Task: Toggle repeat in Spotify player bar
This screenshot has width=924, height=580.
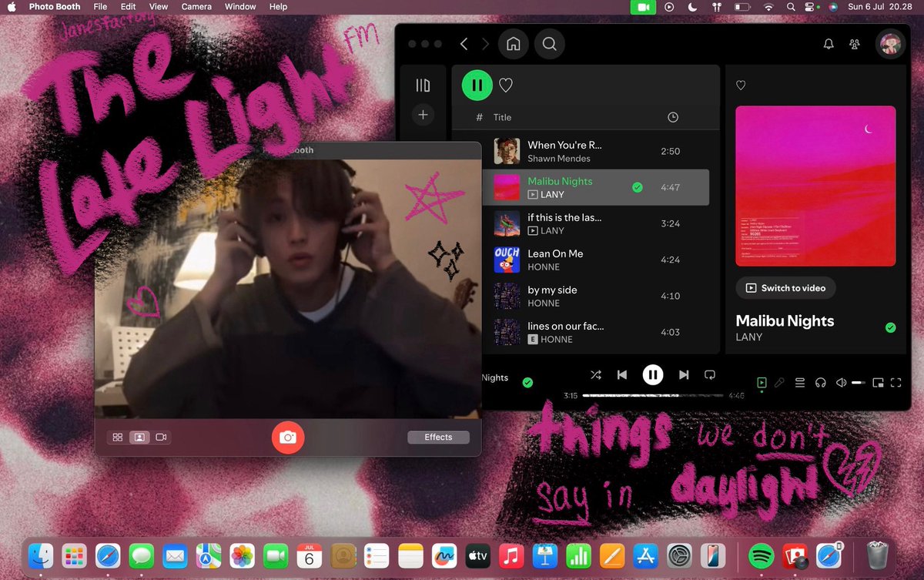Action: 710,375
